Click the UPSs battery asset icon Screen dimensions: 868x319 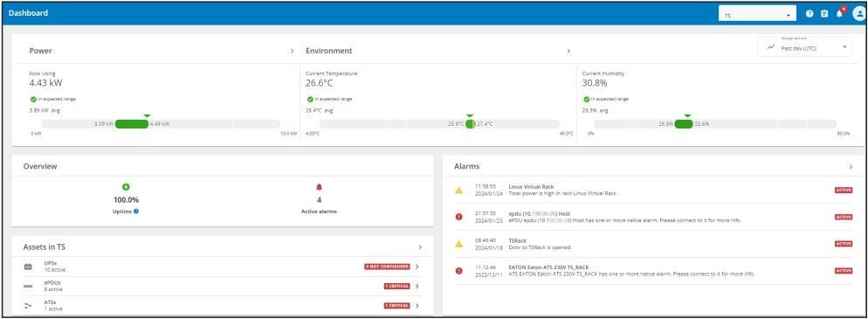tap(28, 267)
